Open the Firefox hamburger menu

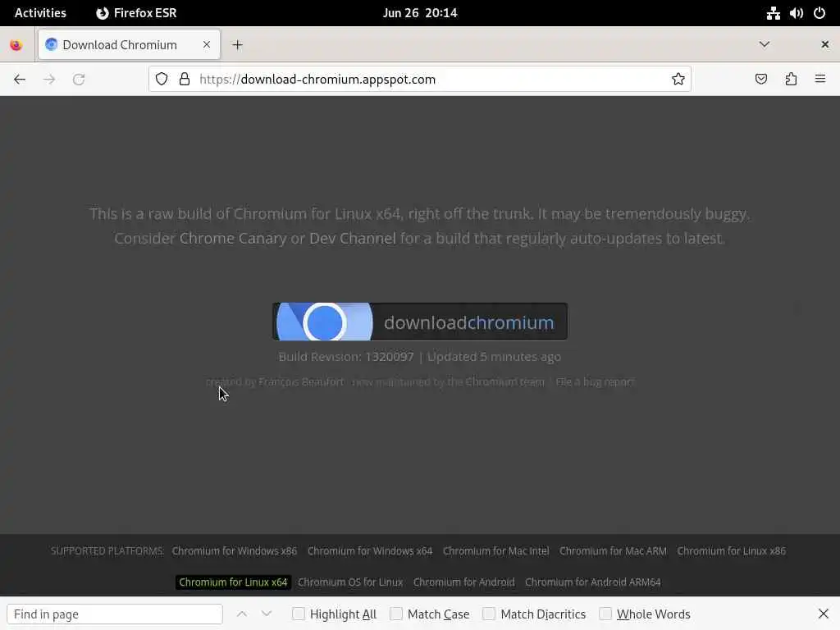click(x=820, y=80)
